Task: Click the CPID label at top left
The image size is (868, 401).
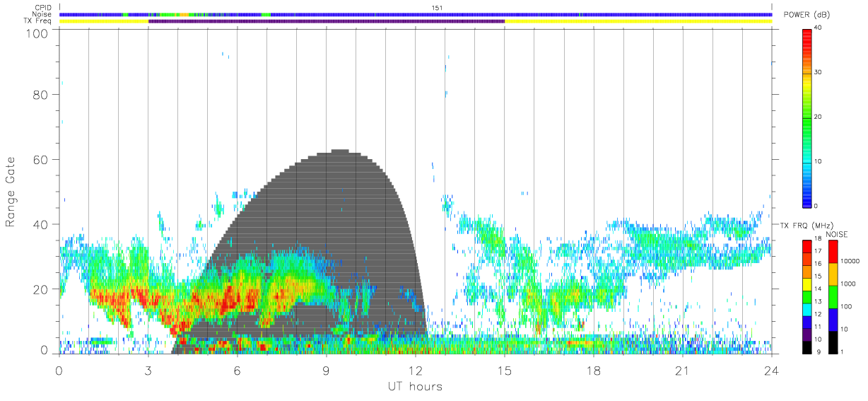Action: click(x=45, y=8)
